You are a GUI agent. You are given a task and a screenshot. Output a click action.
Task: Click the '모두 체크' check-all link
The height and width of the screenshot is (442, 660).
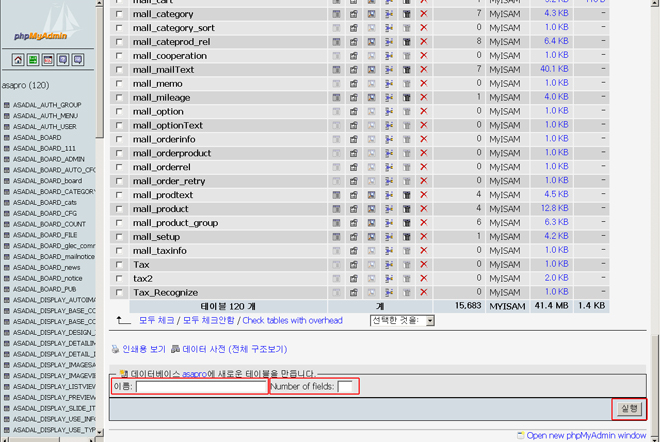click(157, 321)
